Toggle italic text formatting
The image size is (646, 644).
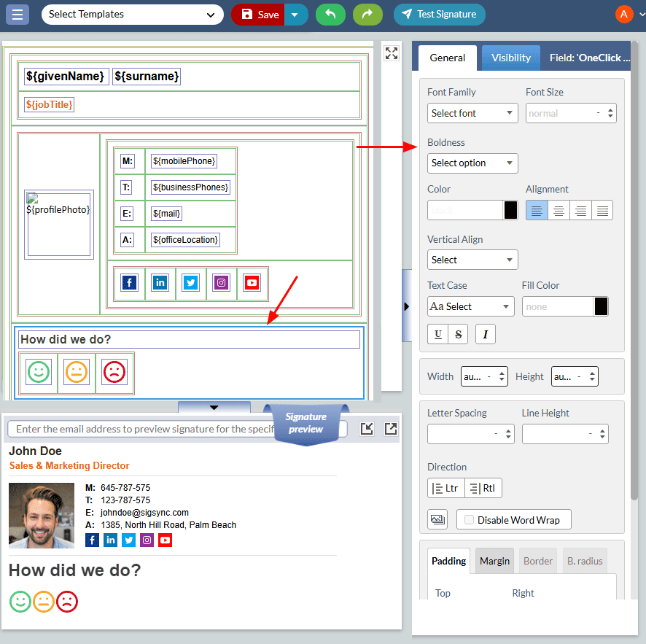click(x=486, y=334)
